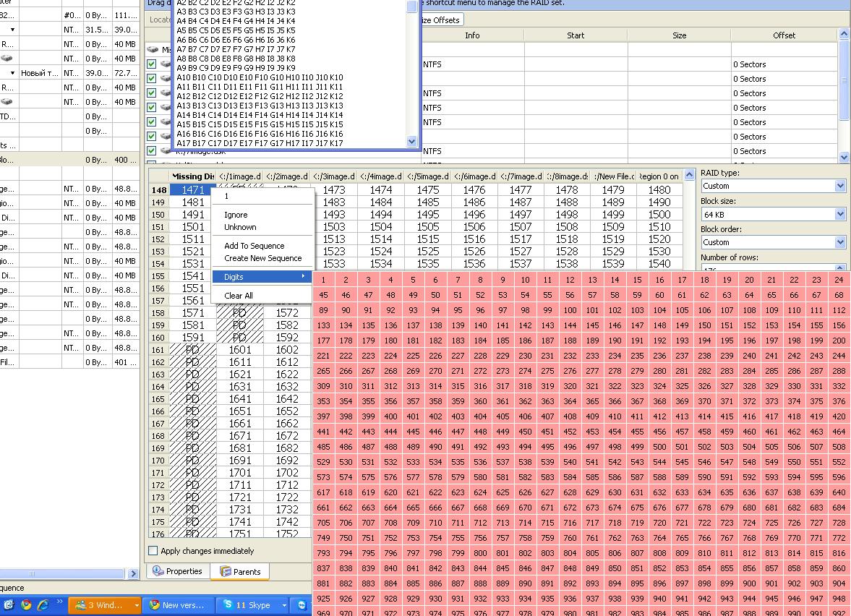Click the Outlook Express quick launch icon

pyautogui.click(x=9, y=604)
